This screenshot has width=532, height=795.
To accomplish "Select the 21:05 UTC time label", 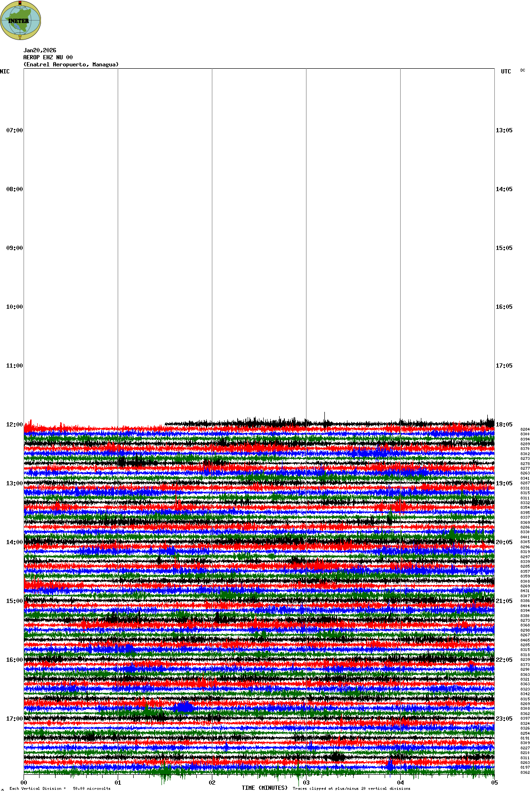I will click(504, 601).
